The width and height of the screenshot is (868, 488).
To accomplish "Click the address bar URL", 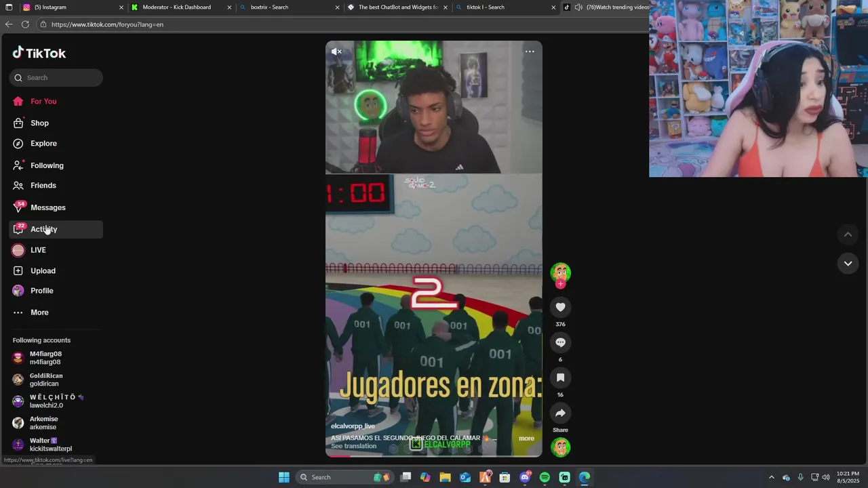I will tap(107, 24).
